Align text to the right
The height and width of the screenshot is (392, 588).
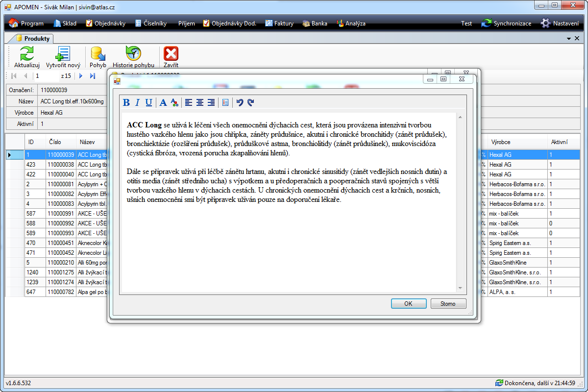211,102
